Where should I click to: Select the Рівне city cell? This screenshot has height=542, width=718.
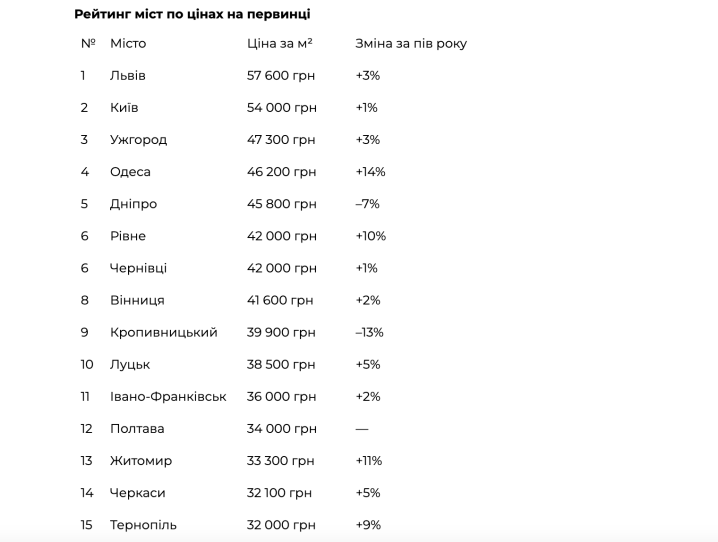tap(128, 236)
